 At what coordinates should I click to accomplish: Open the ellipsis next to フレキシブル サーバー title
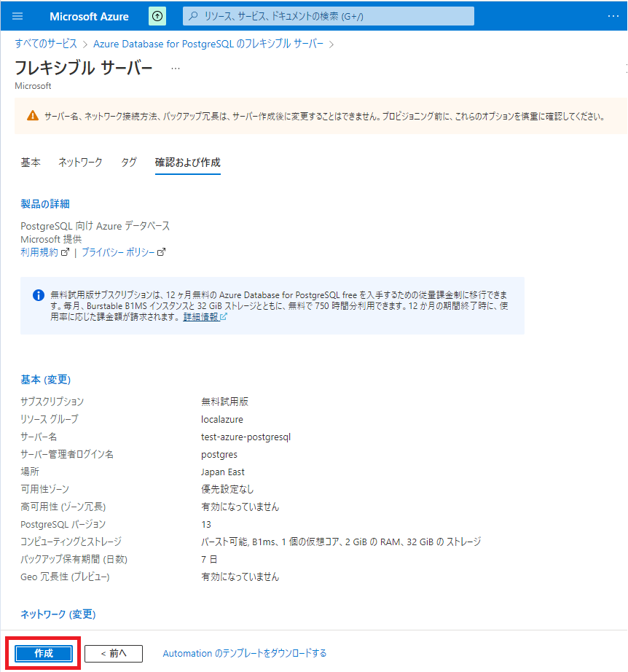click(173, 68)
